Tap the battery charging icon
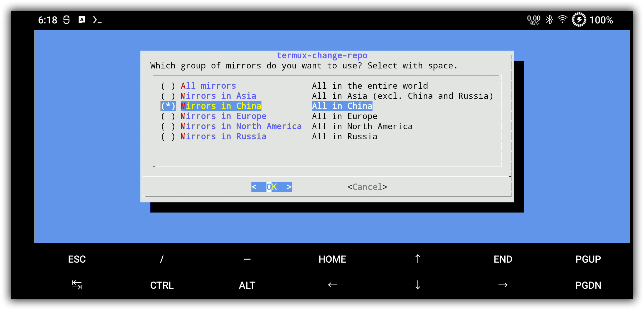 [579, 20]
